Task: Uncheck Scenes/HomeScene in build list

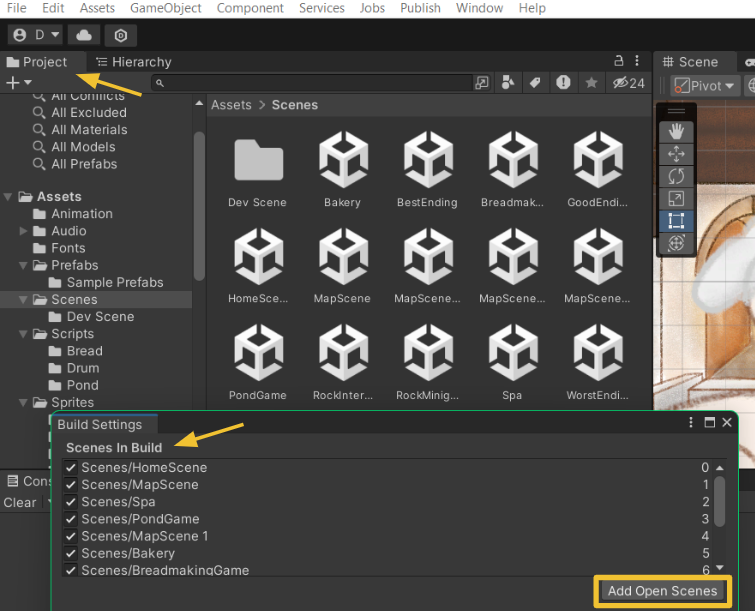Action: click(x=71, y=468)
